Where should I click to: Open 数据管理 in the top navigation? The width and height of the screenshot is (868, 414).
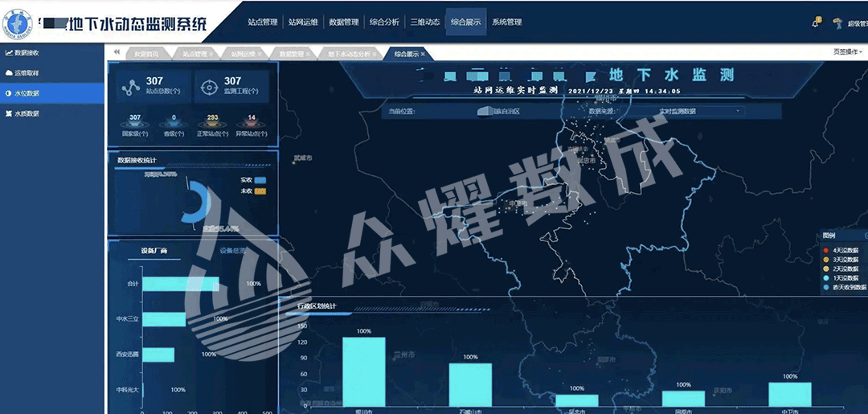point(343,23)
